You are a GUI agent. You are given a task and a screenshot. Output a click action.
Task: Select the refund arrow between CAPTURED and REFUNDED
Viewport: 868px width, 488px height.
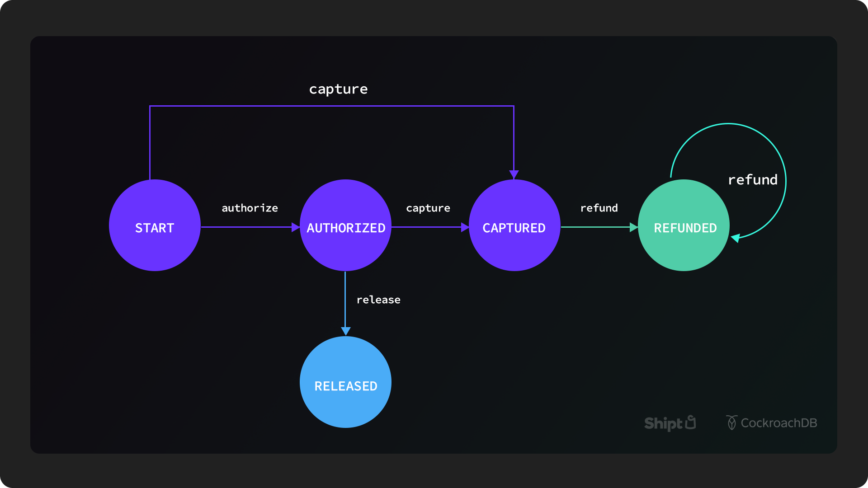(x=598, y=227)
